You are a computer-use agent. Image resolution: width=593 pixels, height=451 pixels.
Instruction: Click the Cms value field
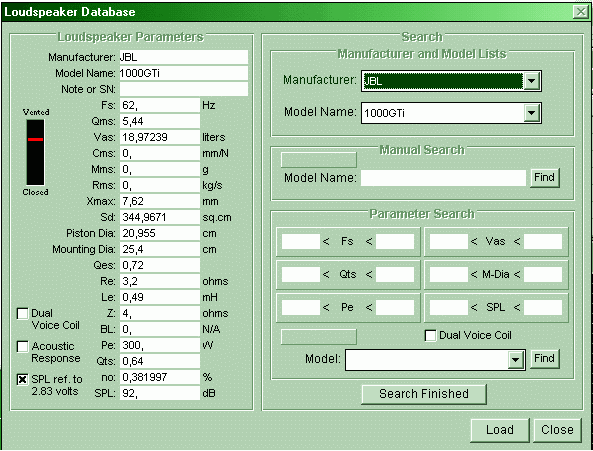click(160, 153)
